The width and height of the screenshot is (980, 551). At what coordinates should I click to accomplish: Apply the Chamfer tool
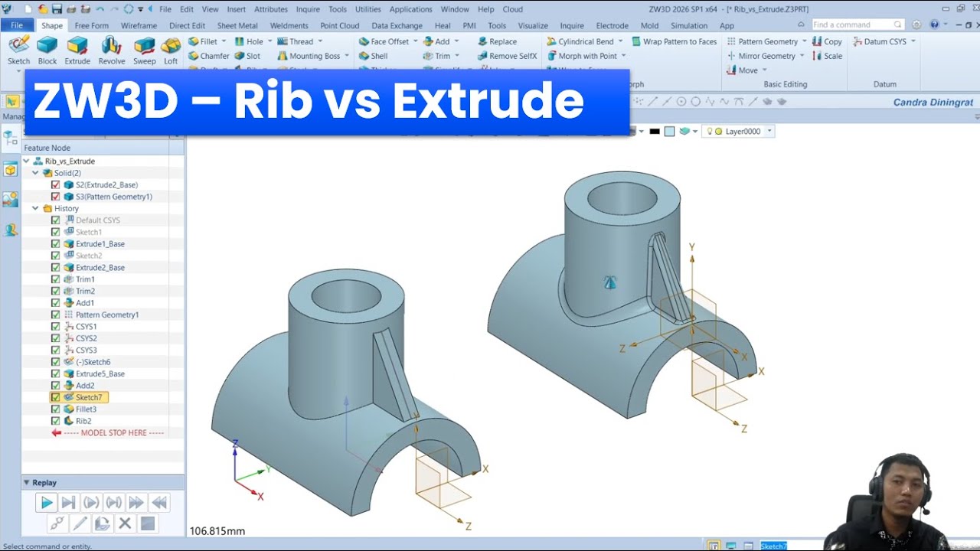click(208, 56)
